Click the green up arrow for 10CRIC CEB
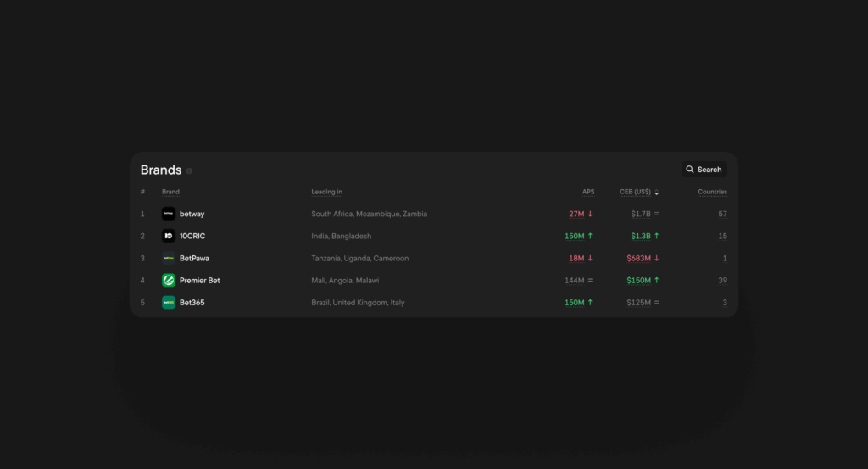This screenshot has height=469, width=868. click(656, 236)
